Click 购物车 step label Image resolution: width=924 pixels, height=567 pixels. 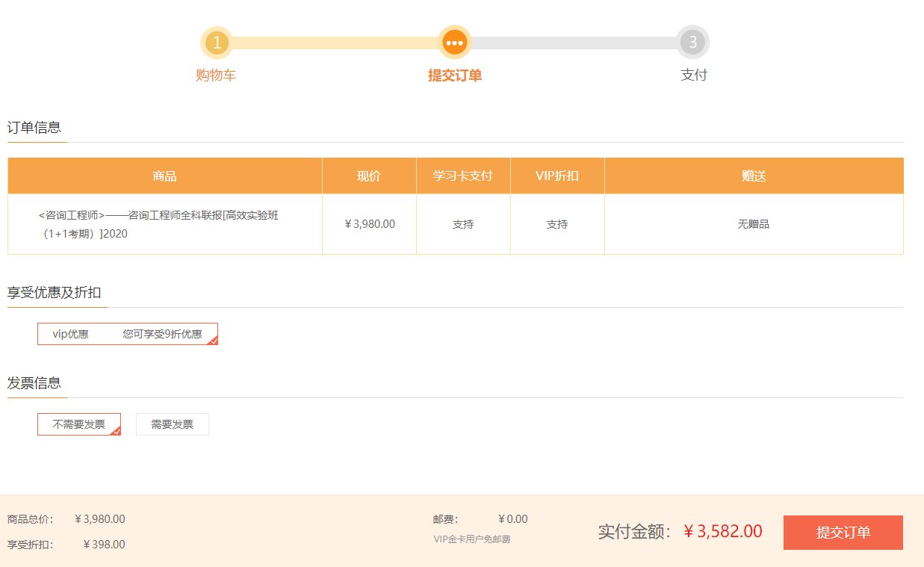(217, 75)
